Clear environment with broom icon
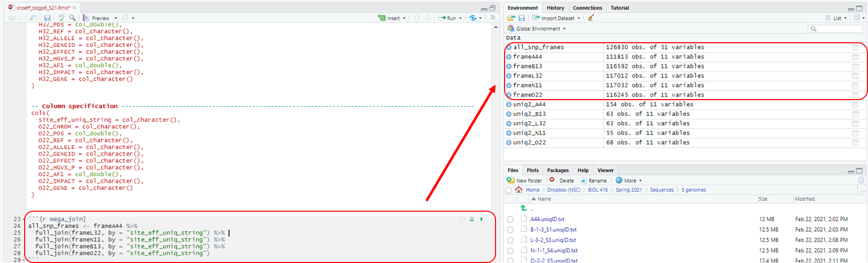This screenshot has height=263, width=868. coord(591,18)
